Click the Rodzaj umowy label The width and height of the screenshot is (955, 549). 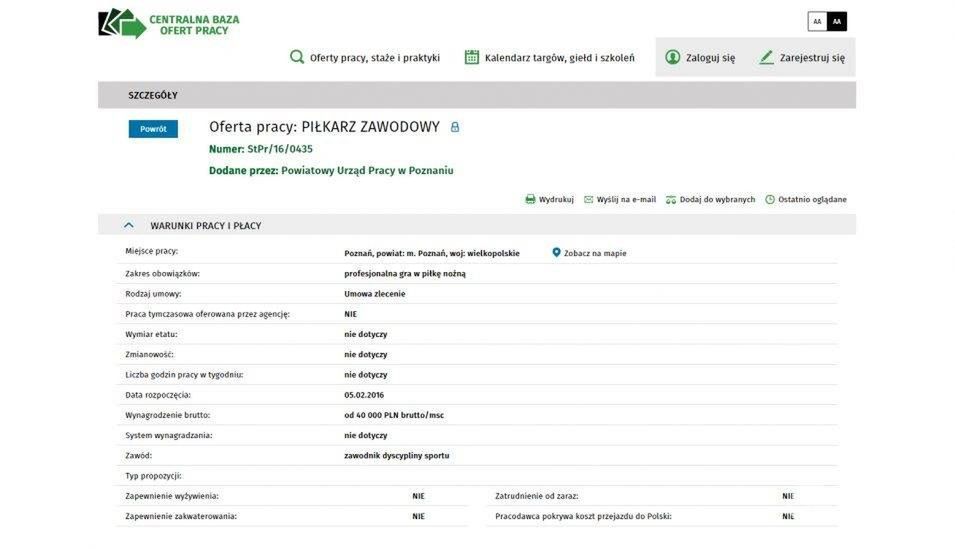tap(153, 294)
